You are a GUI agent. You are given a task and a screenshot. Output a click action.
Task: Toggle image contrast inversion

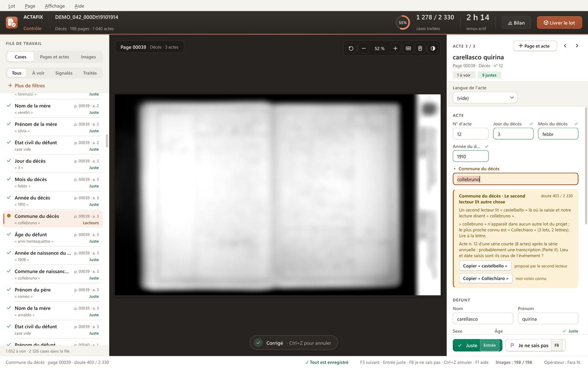click(x=433, y=49)
